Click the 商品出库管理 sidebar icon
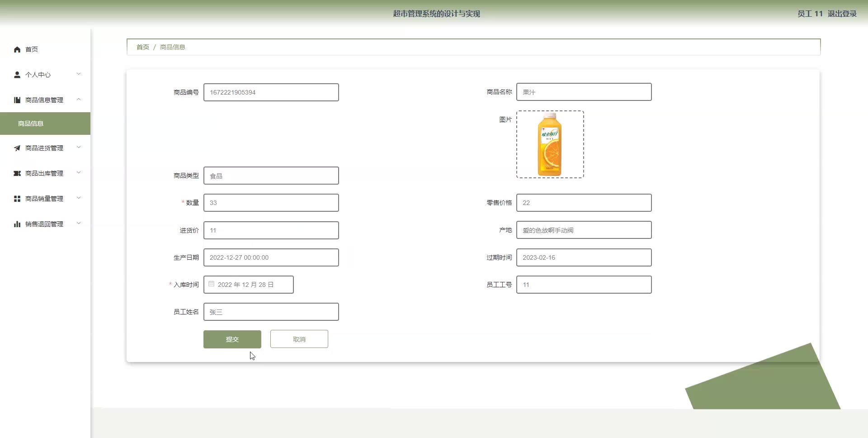This screenshot has height=438, width=868. click(x=17, y=173)
